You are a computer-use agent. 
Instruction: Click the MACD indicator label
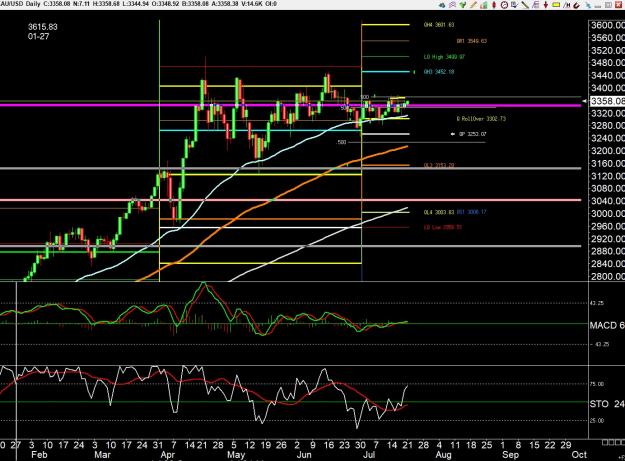click(607, 326)
